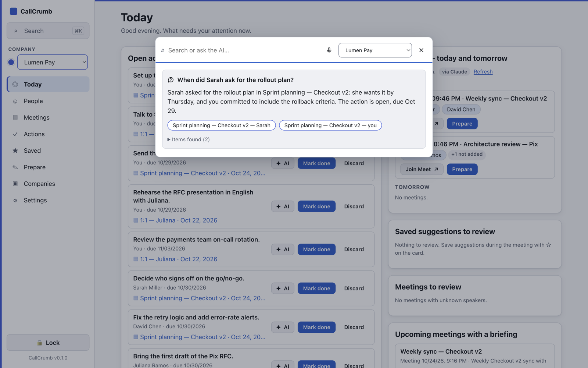This screenshot has width=588, height=368.
Task: Click the Companies icon in sidebar
Action: (x=15, y=184)
